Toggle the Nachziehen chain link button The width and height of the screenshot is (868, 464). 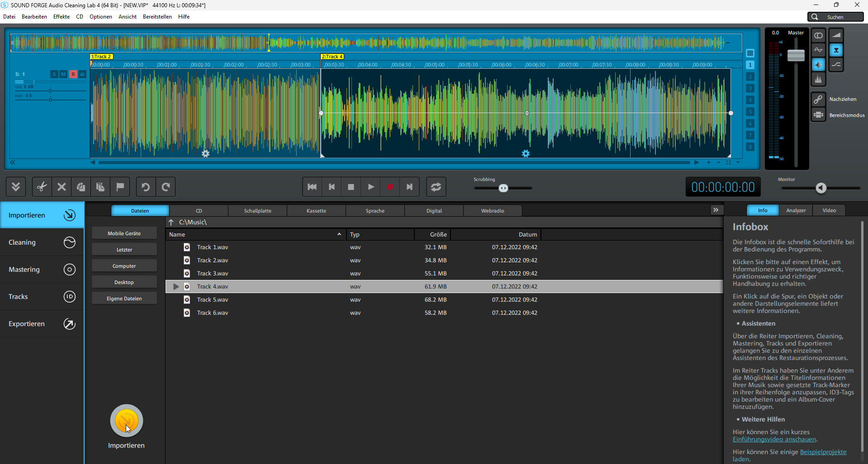tap(818, 99)
